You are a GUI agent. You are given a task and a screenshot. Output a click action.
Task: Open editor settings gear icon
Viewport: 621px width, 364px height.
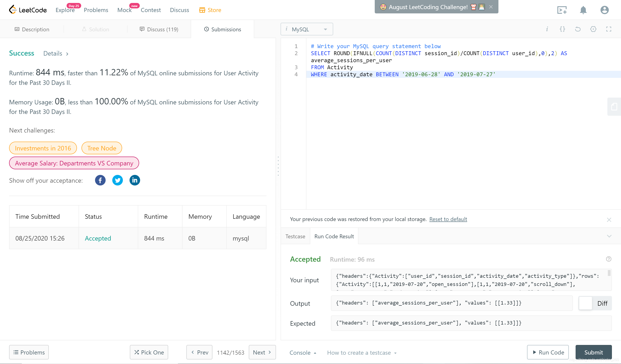(x=593, y=29)
